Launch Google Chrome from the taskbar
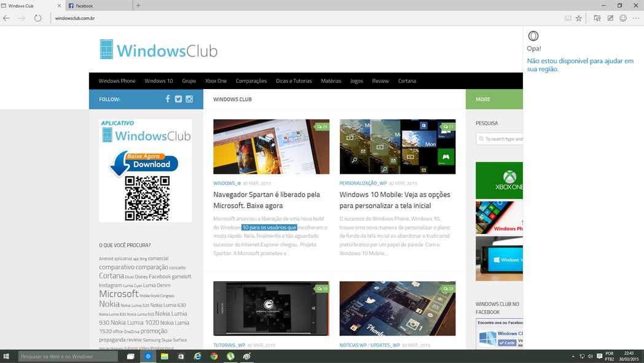Image resolution: width=644 pixels, height=363 pixels. tap(214, 356)
